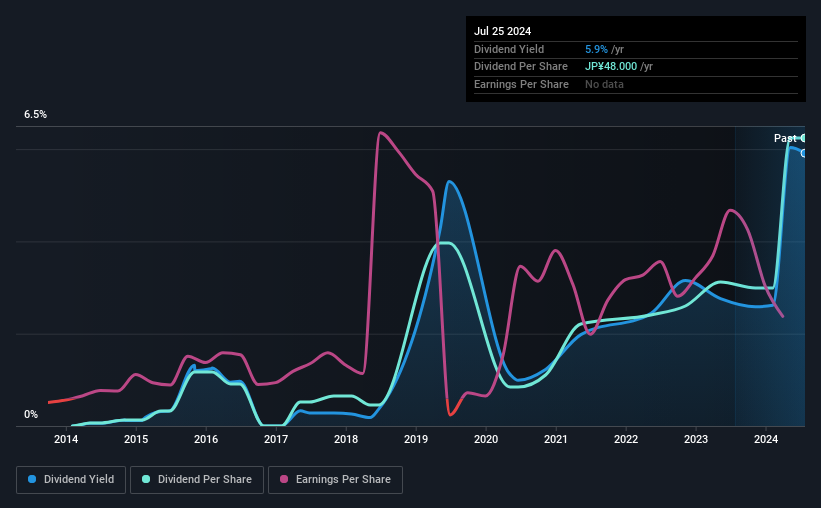The image size is (821, 508).
Task: Click the 2018 earnings per share peak
Action: click(381, 133)
